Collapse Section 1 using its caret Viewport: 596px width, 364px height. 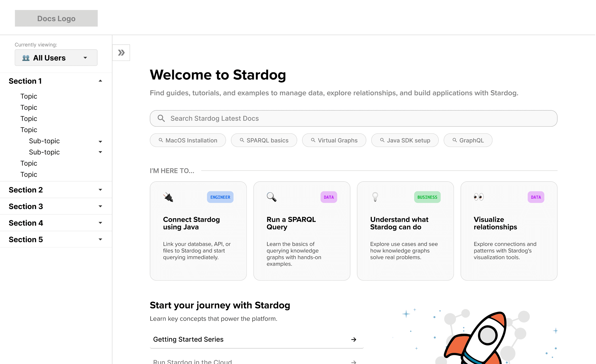click(x=100, y=81)
